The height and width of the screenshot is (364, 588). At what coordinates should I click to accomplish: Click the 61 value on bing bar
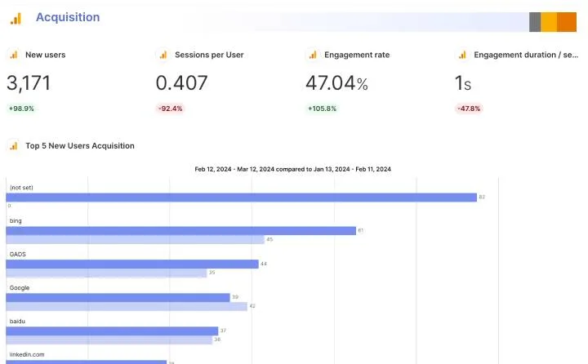point(360,230)
